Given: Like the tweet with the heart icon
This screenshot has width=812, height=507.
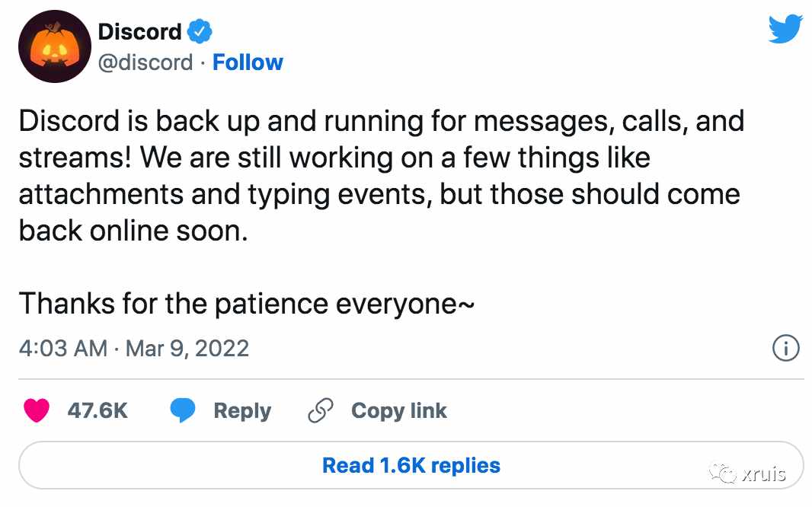Looking at the screenshot, I should 37,410.
